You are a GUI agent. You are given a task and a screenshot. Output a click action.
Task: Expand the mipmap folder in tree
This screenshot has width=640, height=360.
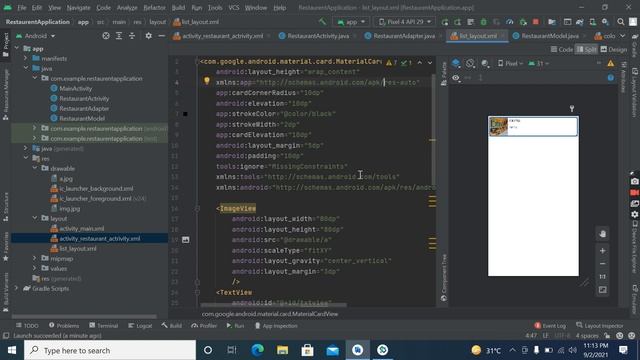point(35,258)
